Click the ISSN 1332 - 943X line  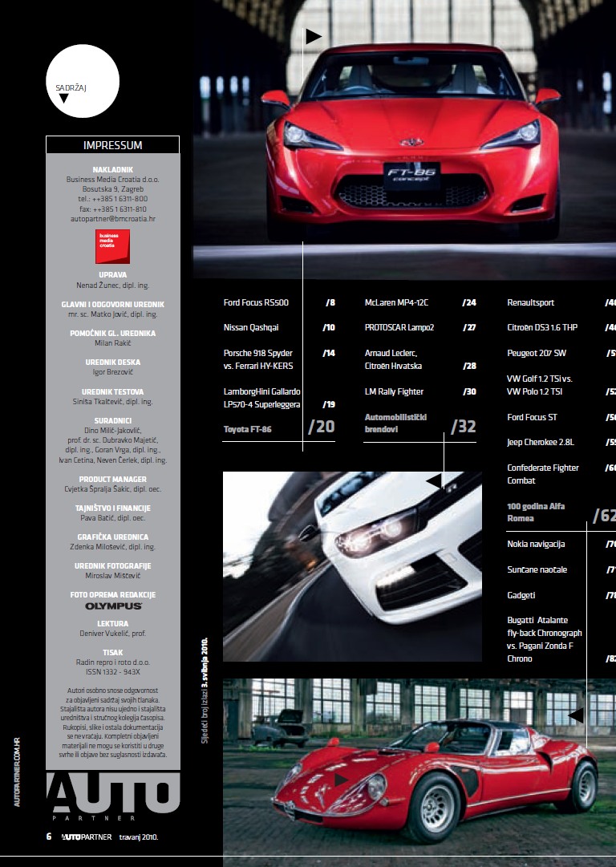pos(113,672)
